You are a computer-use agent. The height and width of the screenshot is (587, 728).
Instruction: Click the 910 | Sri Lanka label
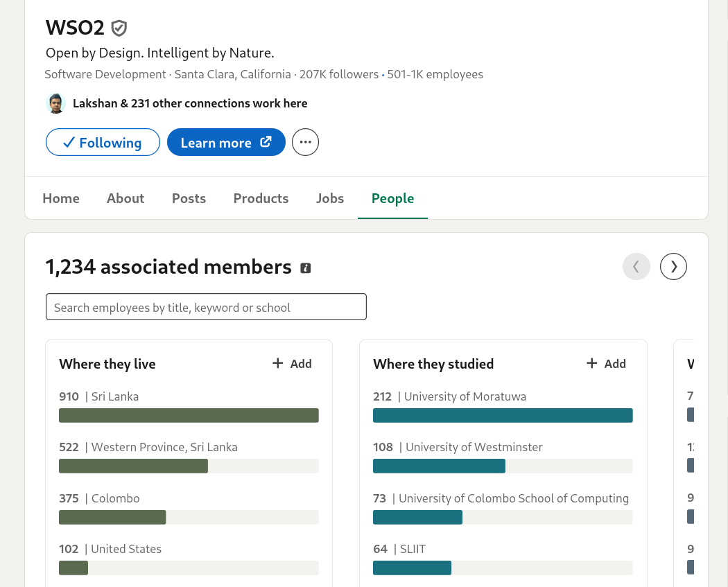coord(99,396)
